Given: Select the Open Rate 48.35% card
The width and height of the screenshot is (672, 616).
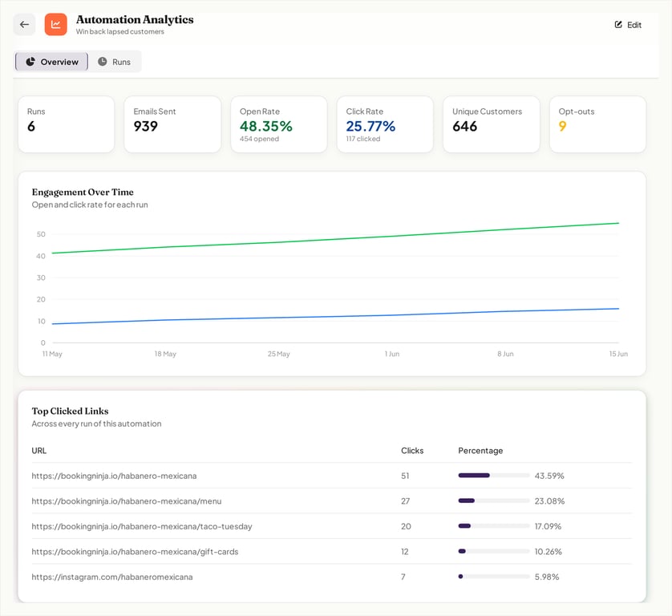Looking at the screenshot, I should coord(279,124).
